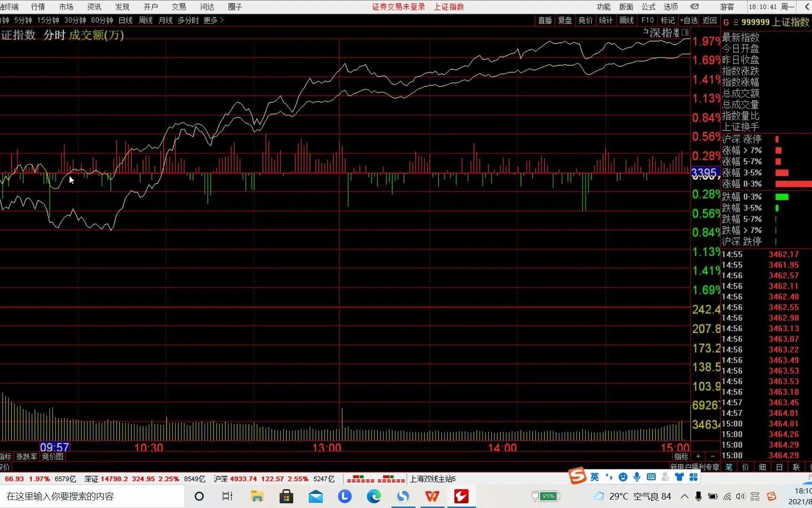Image resolution: width=812 pixels, height=508 pixels.
Task: Click the tray 英 input indicator
Action: click(x=755, y=496)
